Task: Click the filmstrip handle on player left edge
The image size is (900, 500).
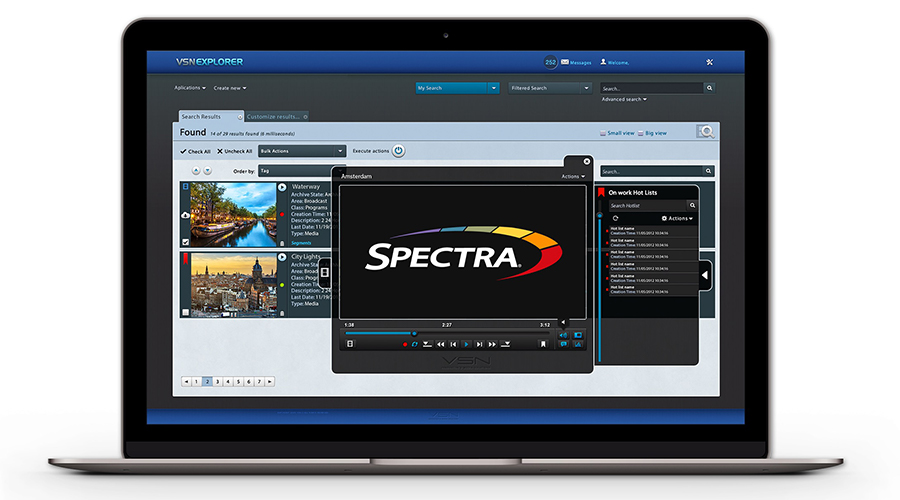Action: pyautogui.click(x=325, y=273)
